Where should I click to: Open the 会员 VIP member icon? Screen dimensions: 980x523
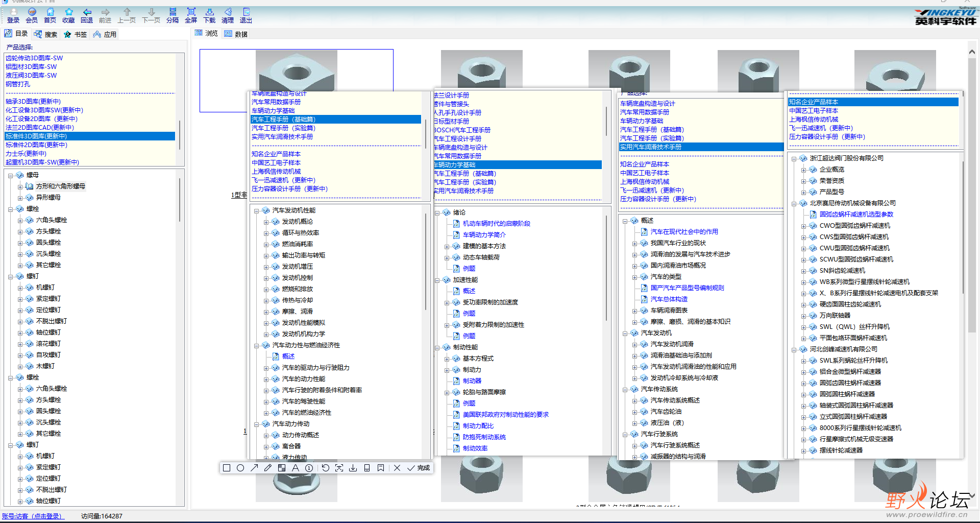pyautogui.click(x=32, y=16)
